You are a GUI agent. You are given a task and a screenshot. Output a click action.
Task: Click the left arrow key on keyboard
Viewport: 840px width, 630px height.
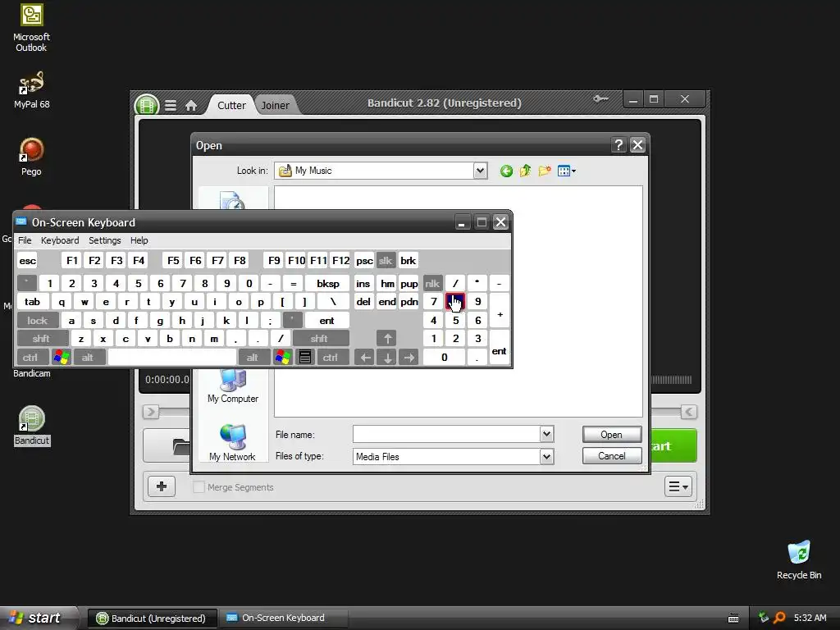pyautogui.click(x=365, y=358)
